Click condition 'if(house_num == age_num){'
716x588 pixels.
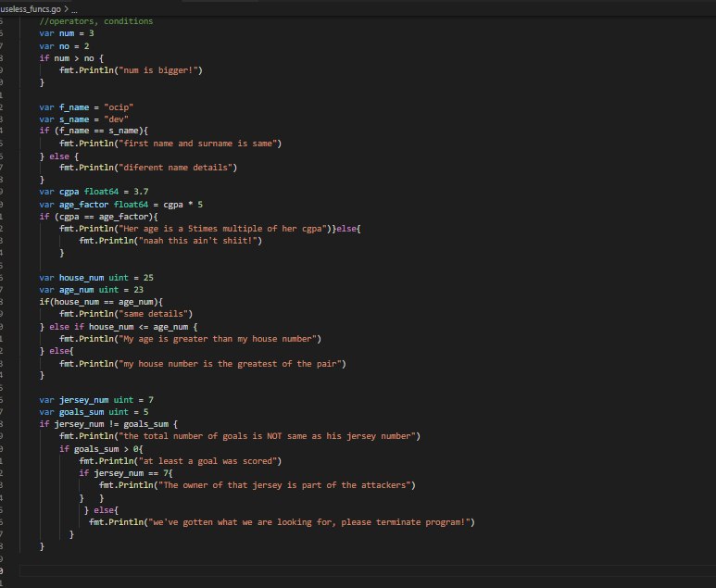click(101, 302)
